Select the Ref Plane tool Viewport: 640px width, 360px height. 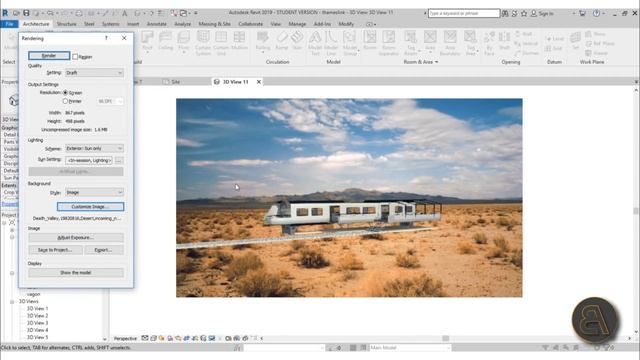pyautogui.click(x=600, y=43)
